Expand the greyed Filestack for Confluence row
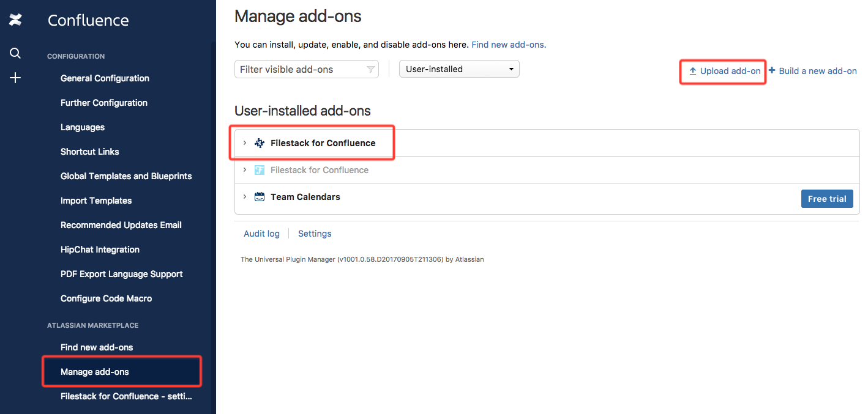The height and width of the screenshot is (414, 868). 245,170
